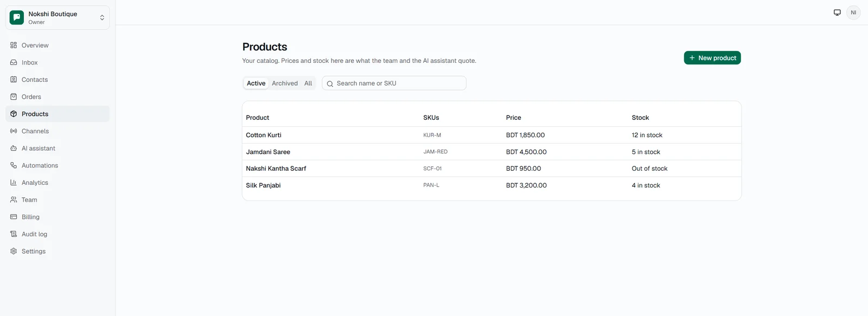Screen dimensions: 868x316
Task: Click the Audit log scroll icon
Action: pyautogui.click(x=14, y=234)
